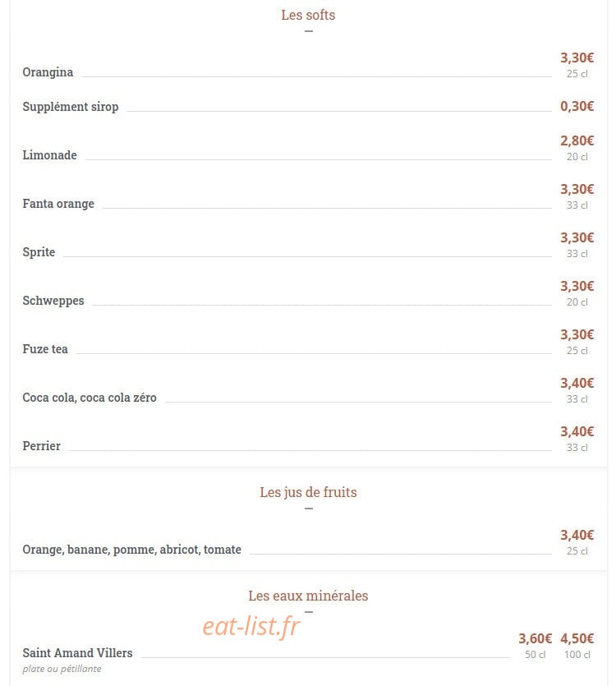Click the Fanta orange item
Viewport: 616px width, 686px height.
pos(58,204)
